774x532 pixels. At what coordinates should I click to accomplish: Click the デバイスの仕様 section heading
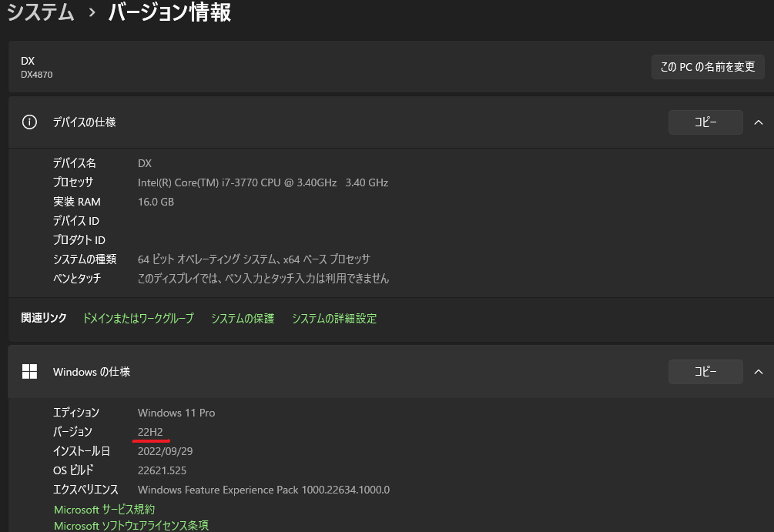pyautogui.click(x=85, y=122)
